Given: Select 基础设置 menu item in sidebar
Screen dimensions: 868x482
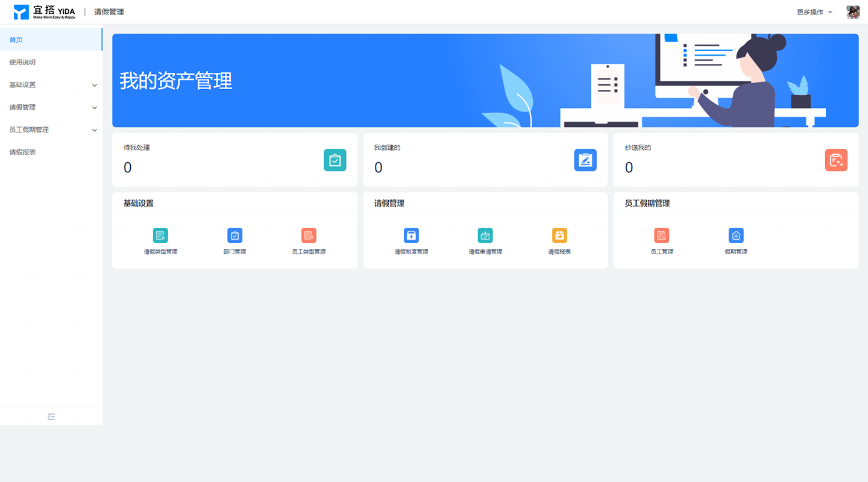Looking at the screenshot, I should [x=51, y=85].
